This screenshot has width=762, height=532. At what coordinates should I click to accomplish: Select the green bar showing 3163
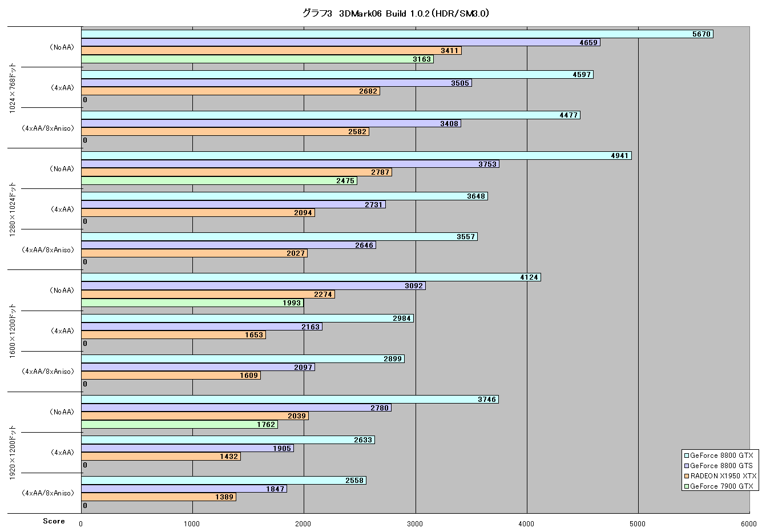point(257,59)
